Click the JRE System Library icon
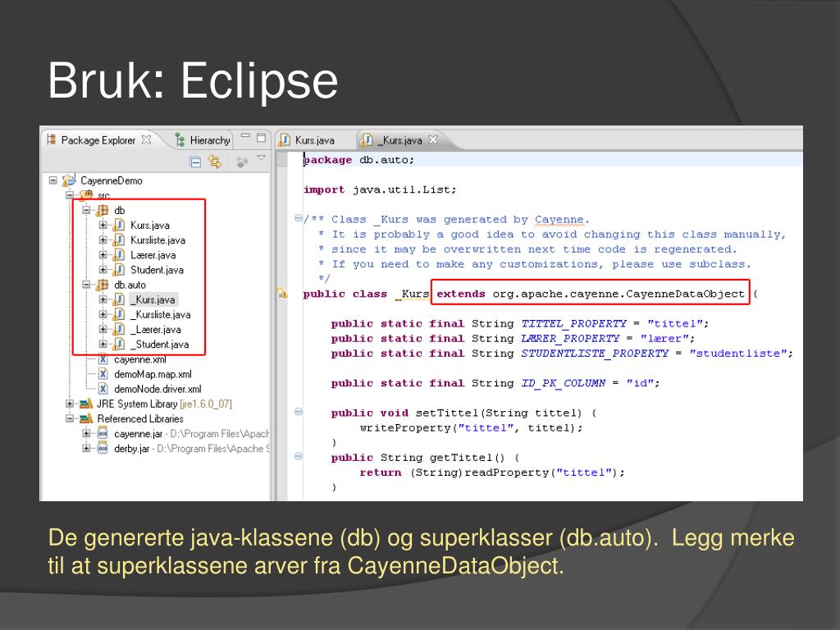Image resolution: width=840 pixels, height=630 pixels. point(85,404)
